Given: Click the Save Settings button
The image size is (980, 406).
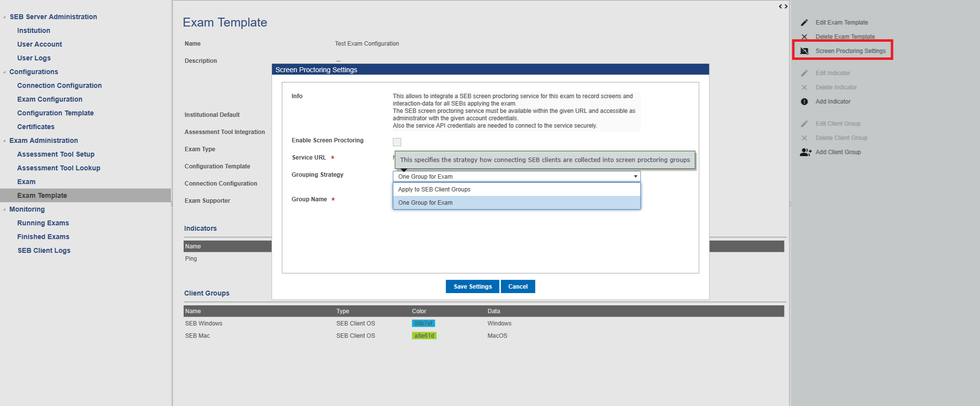Looking at the screenshot, I should (x=472, y=287).
